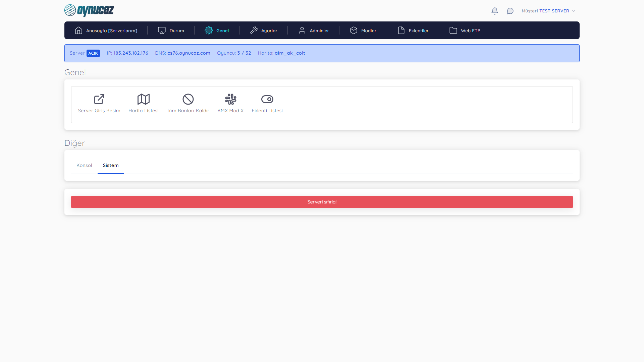
Task: Click the Eklentiler file icon
Action: point(401,31)
